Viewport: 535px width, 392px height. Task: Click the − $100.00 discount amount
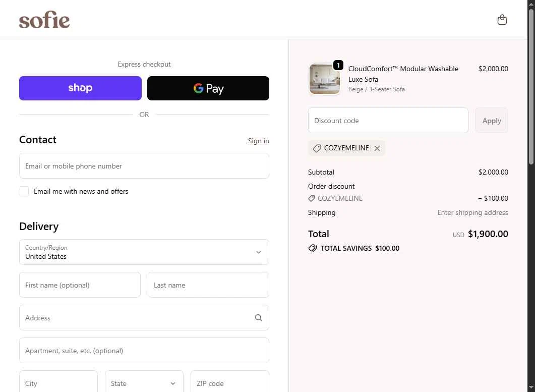pyautogui.click(x=493, y=198)
